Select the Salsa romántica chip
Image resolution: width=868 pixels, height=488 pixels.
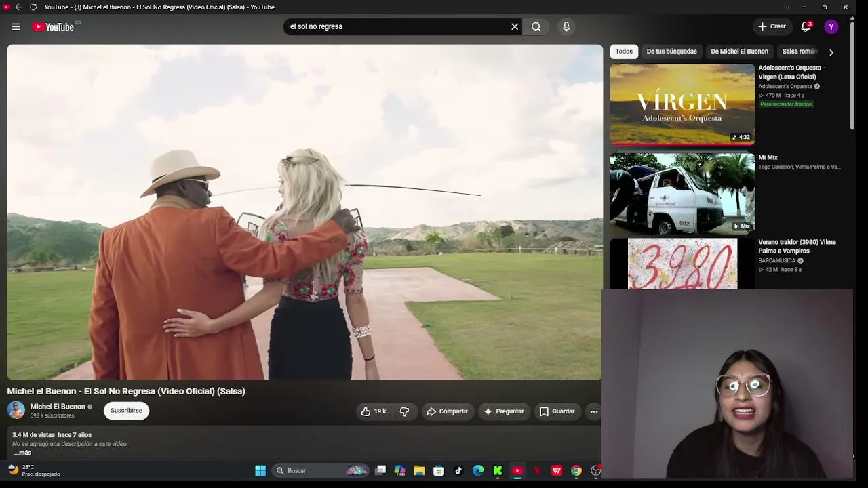click(800, 52)
